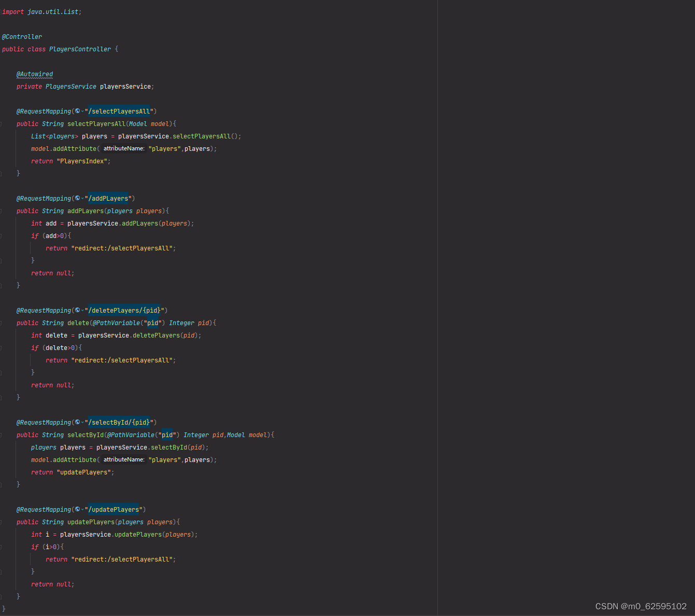Click the CSDN @m0_62595102 watermark
Image resolution: width=695 pixels, height=616 pixels.
pos(641,606)
